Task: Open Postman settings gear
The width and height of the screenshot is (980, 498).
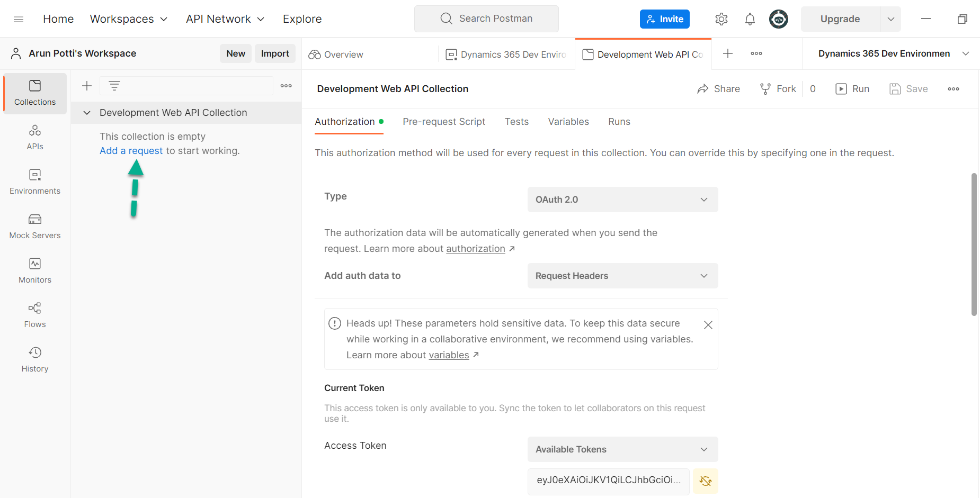Action: click(721, 19)
